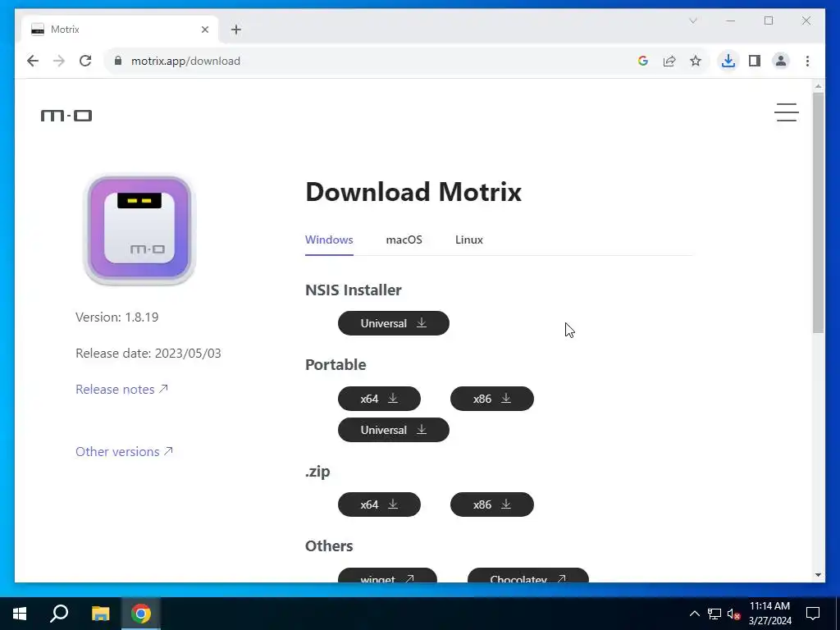
Task: Open Chrome downloads popup
Action: click(x=728, y=61)
